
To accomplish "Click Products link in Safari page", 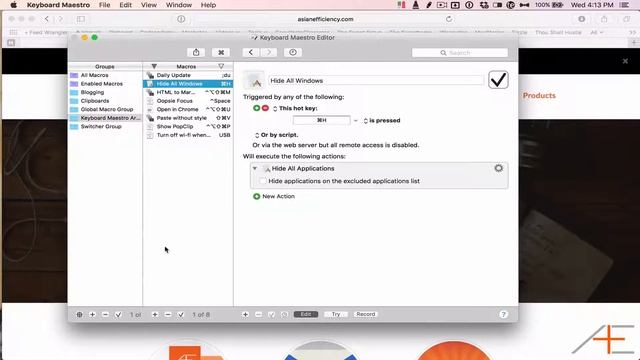I will pyautogui.click(x=539, y=96).
